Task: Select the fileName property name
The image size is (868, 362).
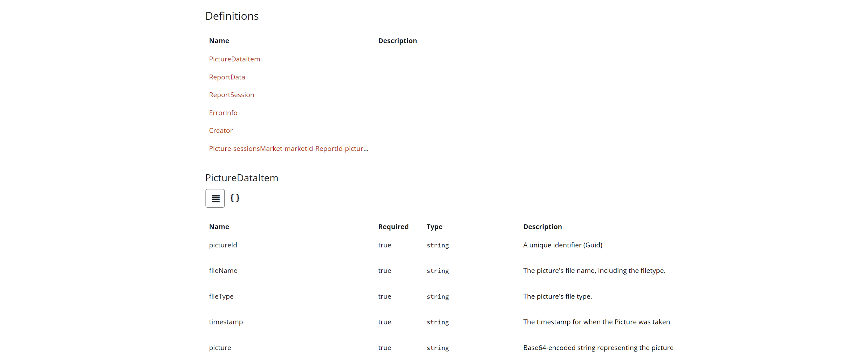Action: click(223, 270)
